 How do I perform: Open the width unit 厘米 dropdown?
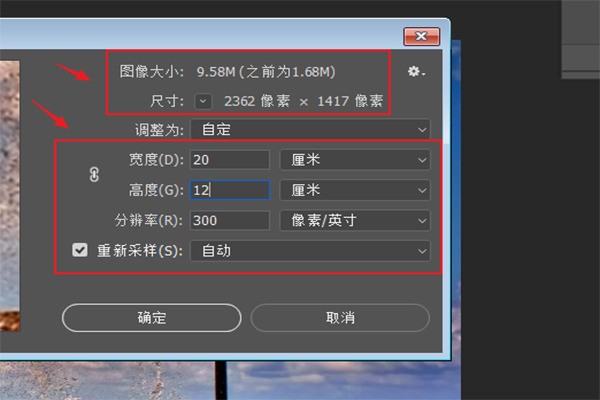(x=355, y=160)
